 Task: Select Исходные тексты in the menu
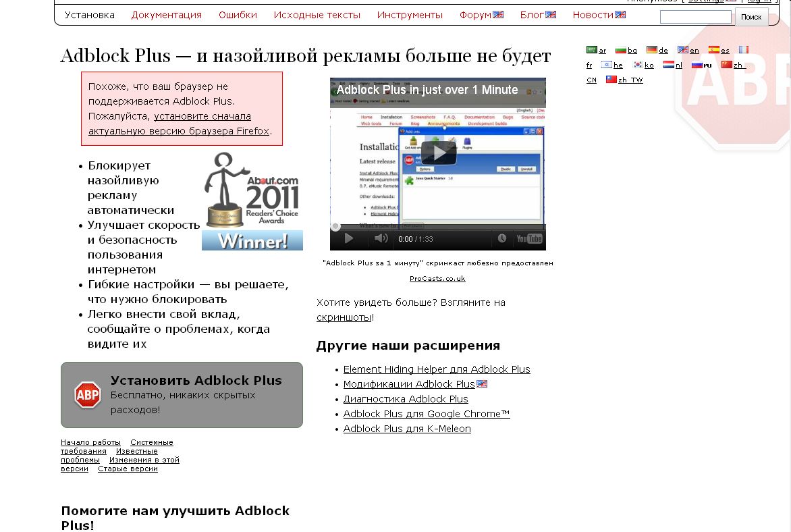click(x=317, y=15)
